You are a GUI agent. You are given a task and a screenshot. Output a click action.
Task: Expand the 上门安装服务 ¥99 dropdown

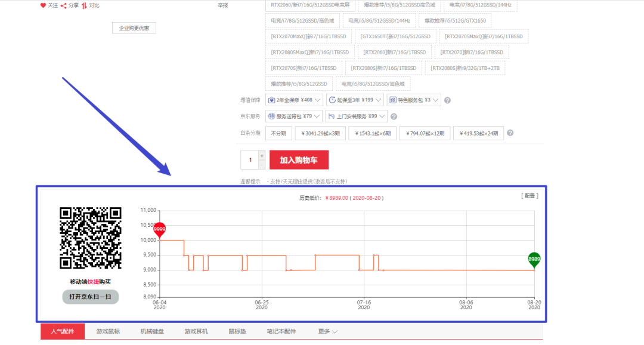point(357,116)
